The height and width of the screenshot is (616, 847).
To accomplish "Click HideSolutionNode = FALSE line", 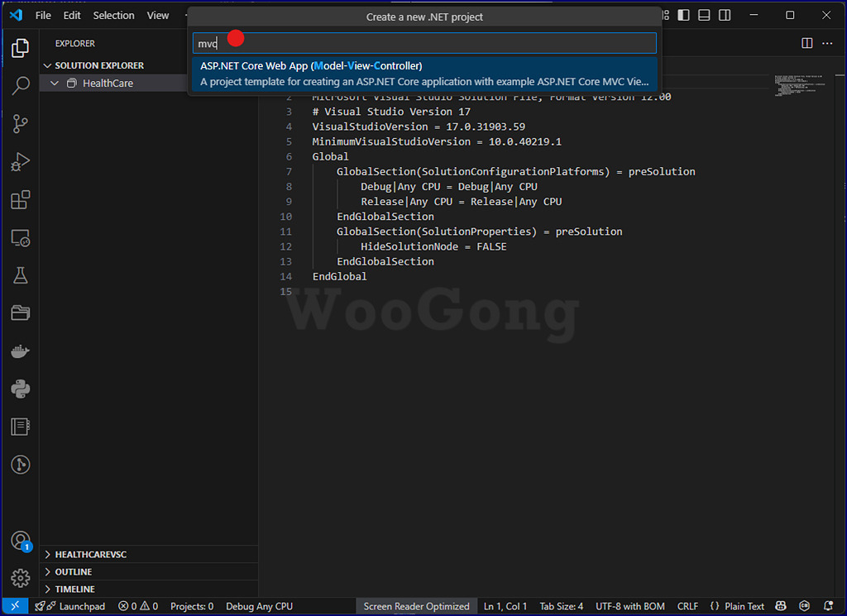I will coord(433,246).
